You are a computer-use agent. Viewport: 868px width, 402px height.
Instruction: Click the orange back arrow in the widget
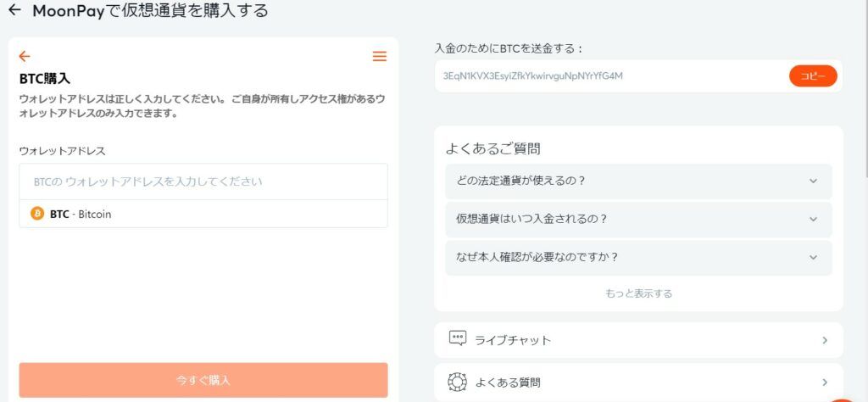[25, 56]
